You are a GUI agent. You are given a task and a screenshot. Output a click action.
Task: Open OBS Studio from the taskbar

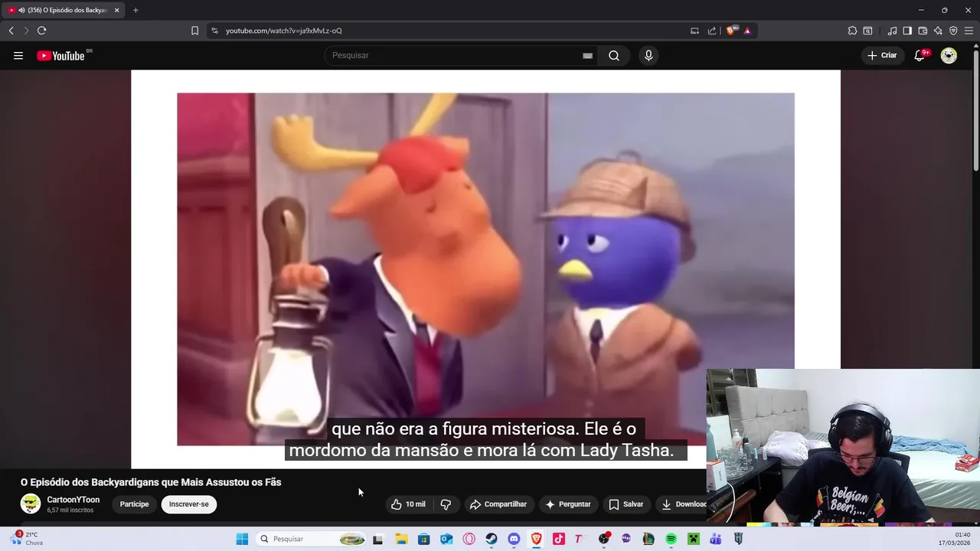[604, 539]
